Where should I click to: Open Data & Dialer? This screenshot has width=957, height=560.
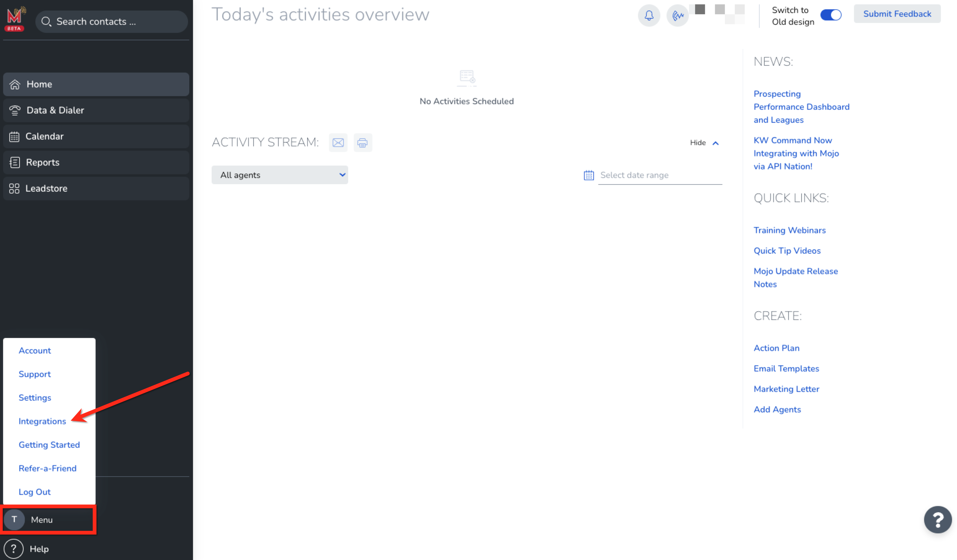point(96,110)
